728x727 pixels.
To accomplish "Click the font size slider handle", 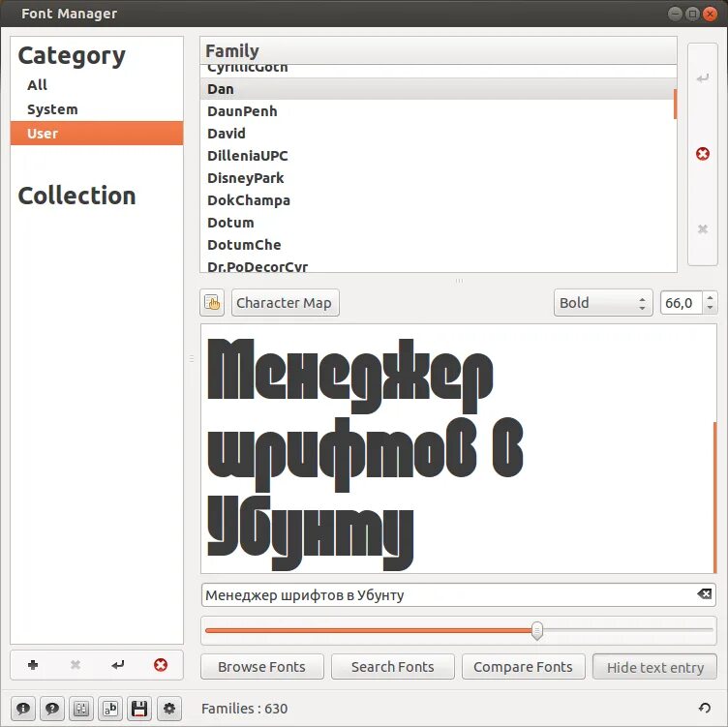I will click(536, 630).
